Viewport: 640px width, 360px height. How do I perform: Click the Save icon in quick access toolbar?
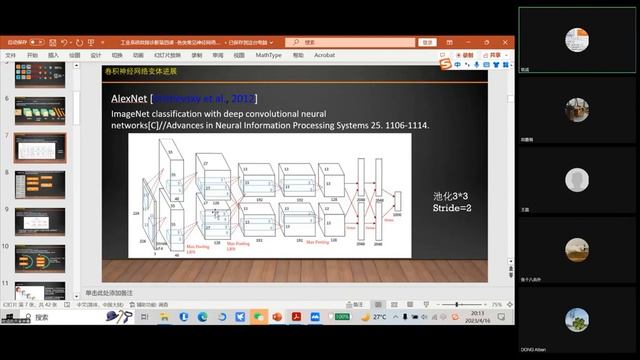(53, 42)
